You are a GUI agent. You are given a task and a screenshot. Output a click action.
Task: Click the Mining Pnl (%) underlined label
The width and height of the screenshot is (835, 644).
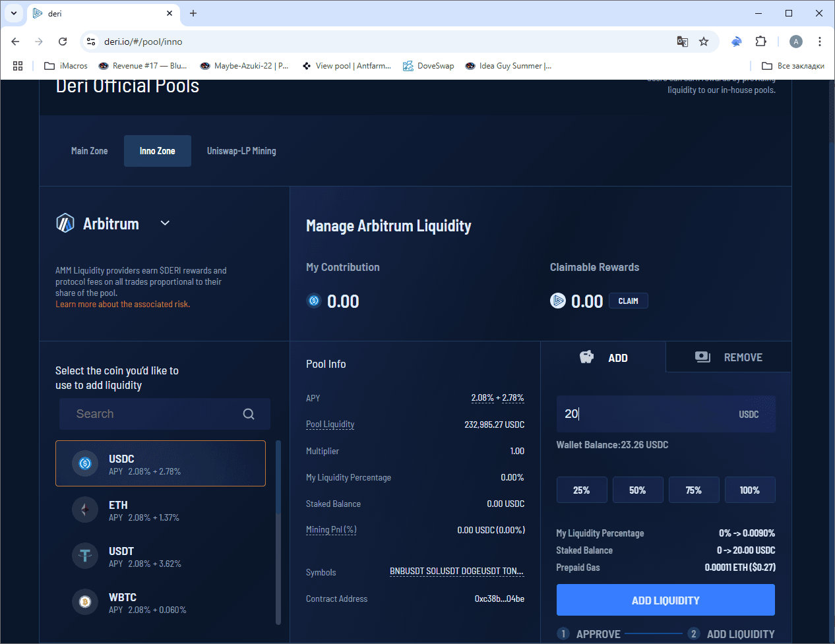coord(331,530)
